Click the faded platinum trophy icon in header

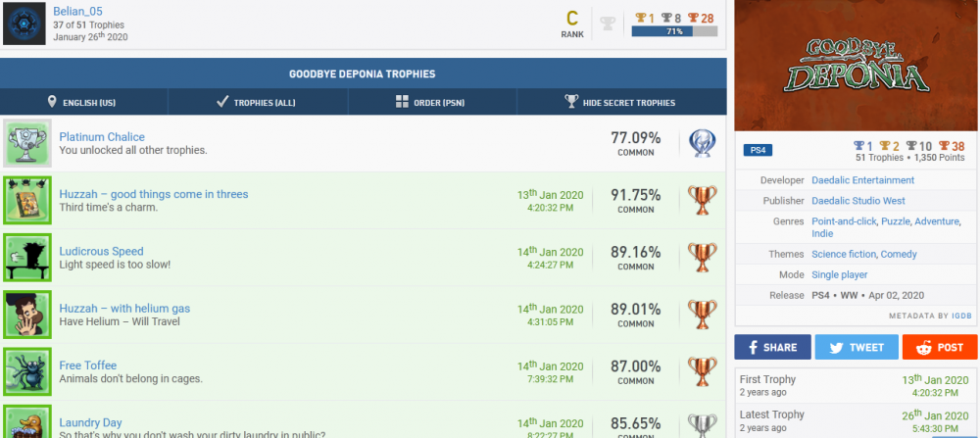pyautogui.click(x=608, y=24)
